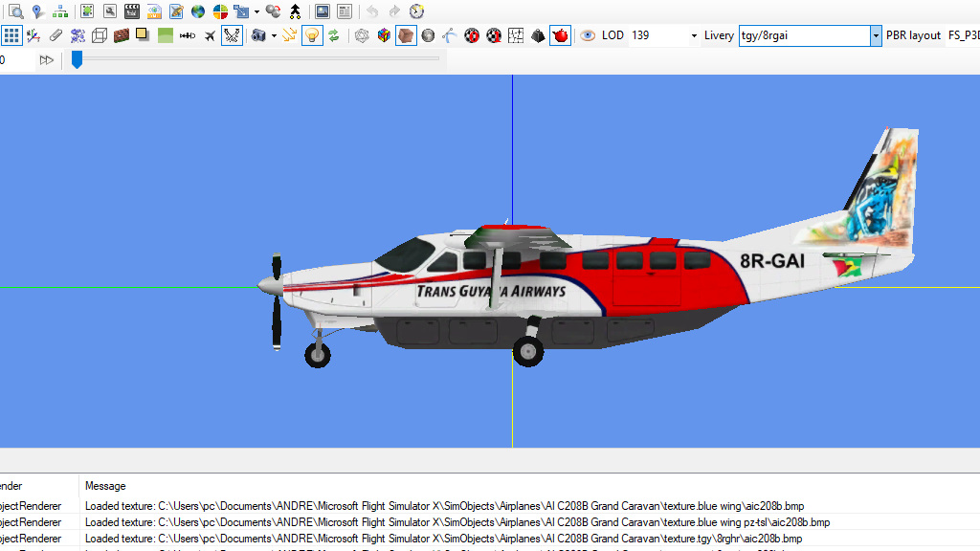Click the wrench tools icon
980x551 pixels.
tap(110, 11)
